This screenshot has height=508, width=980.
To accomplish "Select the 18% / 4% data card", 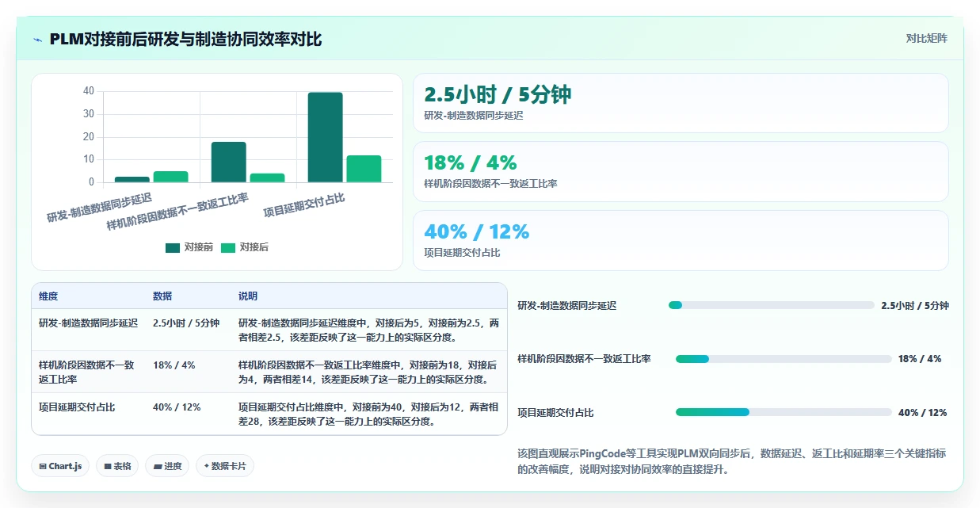I will [681, 171].
